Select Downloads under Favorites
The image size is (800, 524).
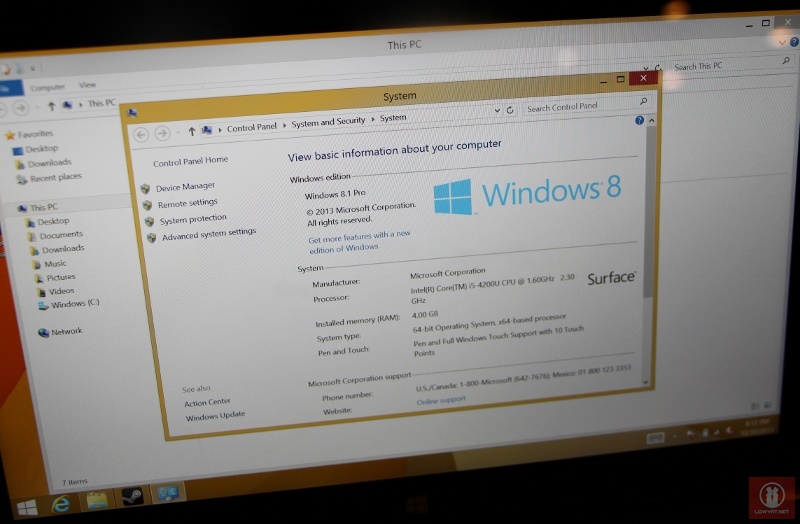click(x=49, y=163)
